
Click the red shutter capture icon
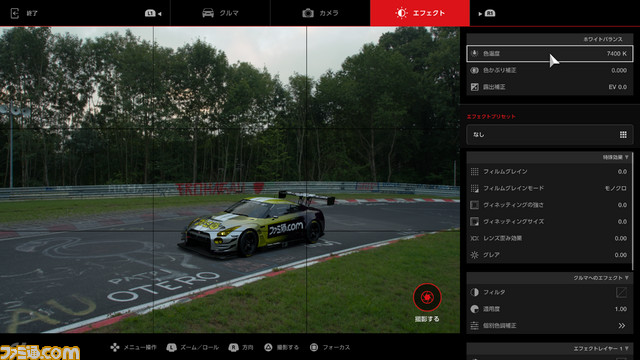427,297
